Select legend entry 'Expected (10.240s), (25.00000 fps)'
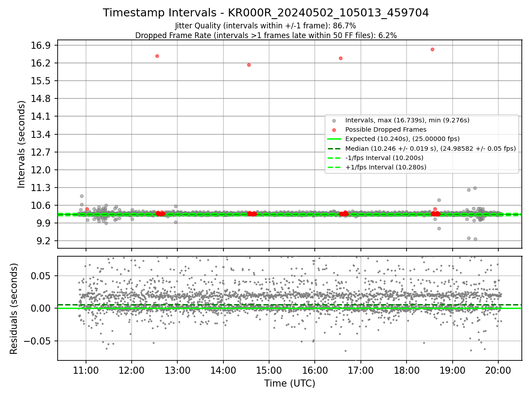The width and height of the screenshot is (532, 399). point(402,139)
